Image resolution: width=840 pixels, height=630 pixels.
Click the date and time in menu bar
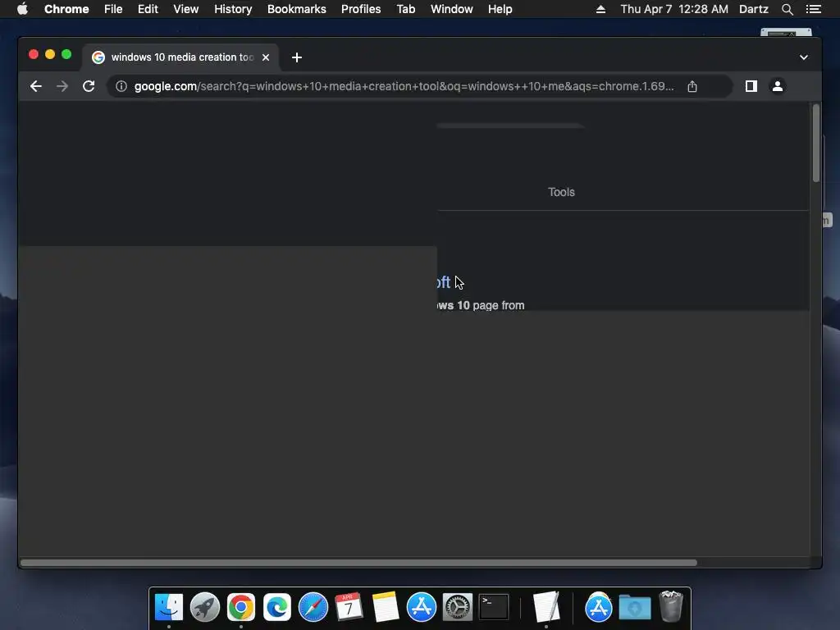click(674, 9)
